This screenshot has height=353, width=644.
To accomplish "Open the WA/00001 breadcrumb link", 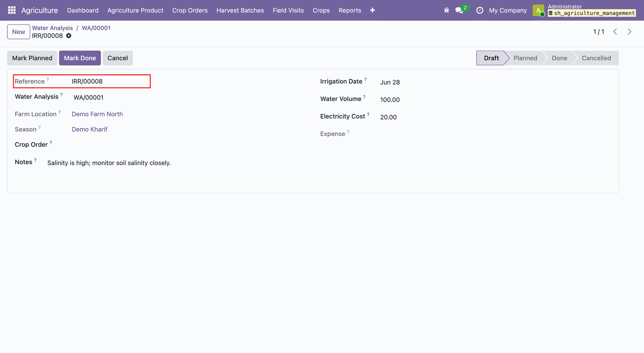I will (x=96, y=28).
